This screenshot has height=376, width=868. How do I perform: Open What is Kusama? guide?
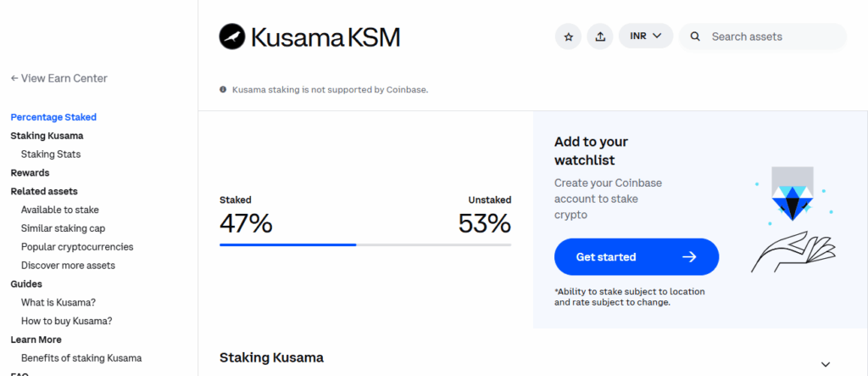coord(58,303)
